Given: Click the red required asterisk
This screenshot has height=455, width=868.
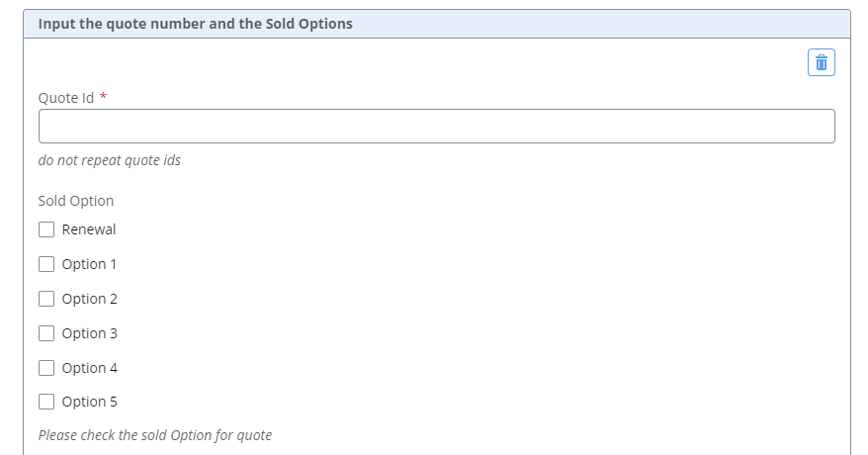Looking at the screenshot, I should (103, 96).
